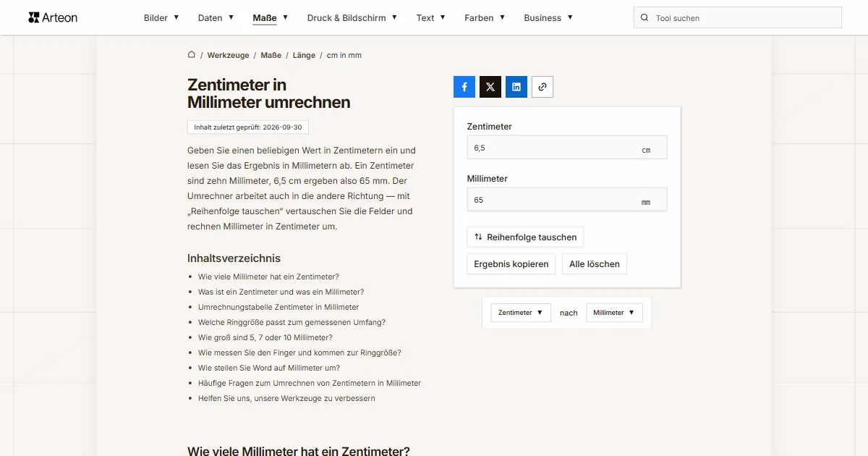The width and height of the screenshot is (868, 456).
Task: Open the source unit Zentimeter dropdown
Action: click(521, 313)
